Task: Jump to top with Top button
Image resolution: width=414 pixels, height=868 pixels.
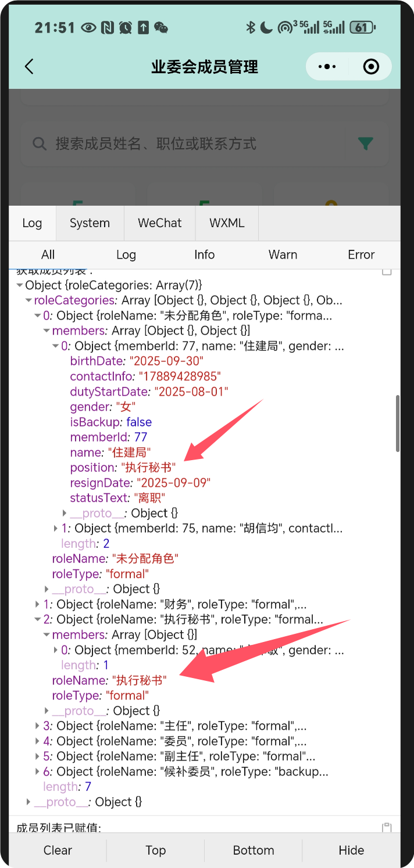Action: pos(155,850)
